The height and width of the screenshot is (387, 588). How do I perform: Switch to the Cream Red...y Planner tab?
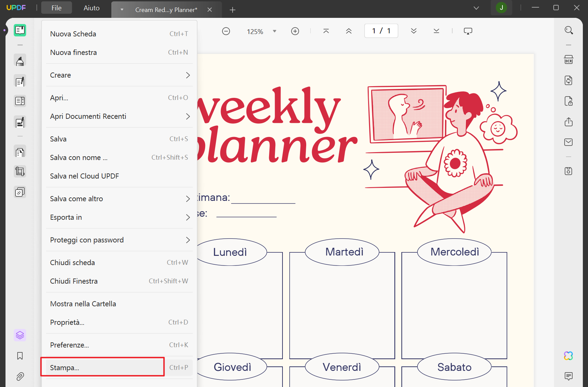pyautogui.click(x=166, y=10)
